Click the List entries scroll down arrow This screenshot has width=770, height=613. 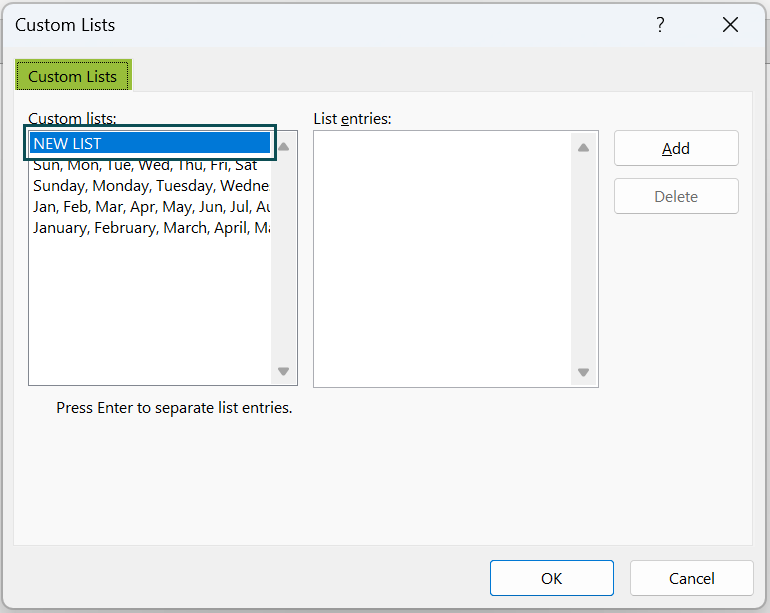coord(583,372)
